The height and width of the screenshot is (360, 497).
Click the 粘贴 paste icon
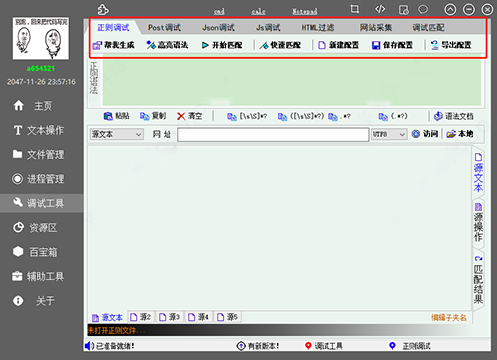coord(108,116)
